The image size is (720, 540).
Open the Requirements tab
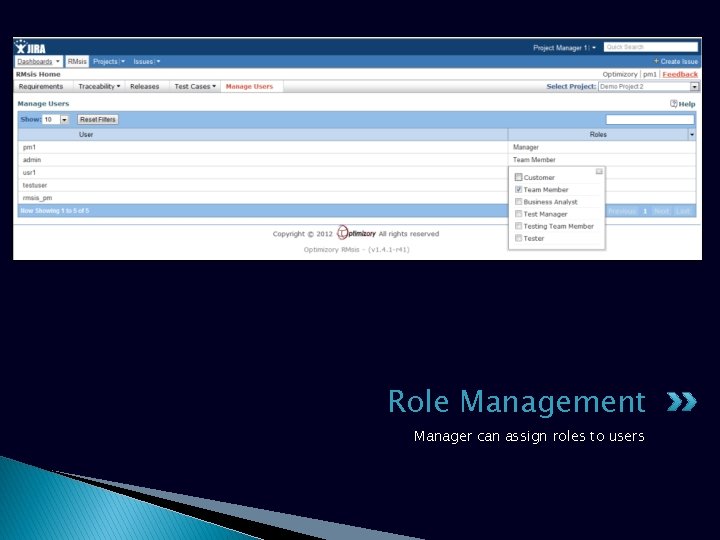pos(41,86)
